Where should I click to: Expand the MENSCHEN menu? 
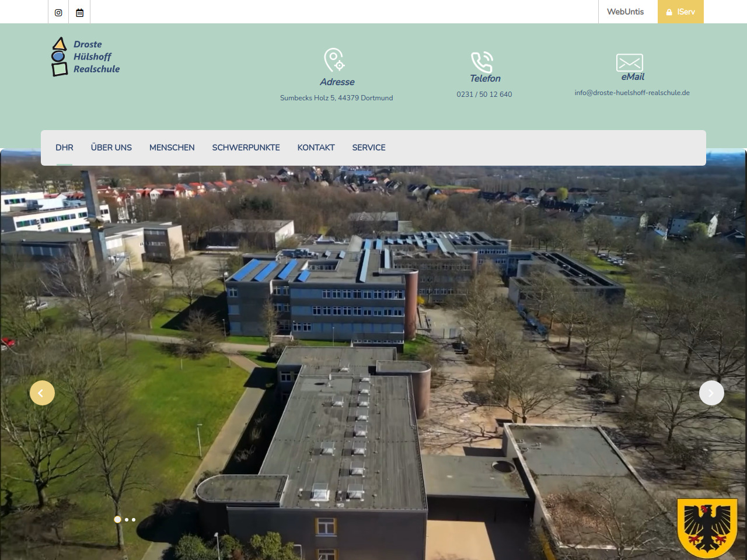172,148
